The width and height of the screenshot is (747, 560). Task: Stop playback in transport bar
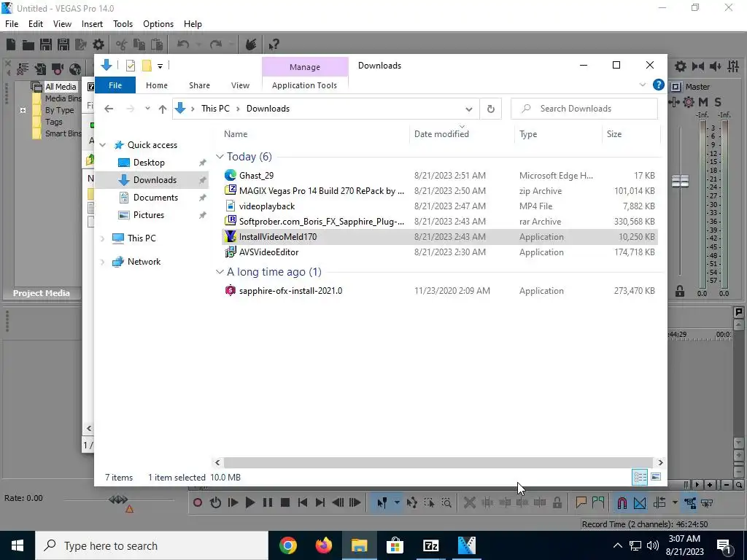coord(285,502)
